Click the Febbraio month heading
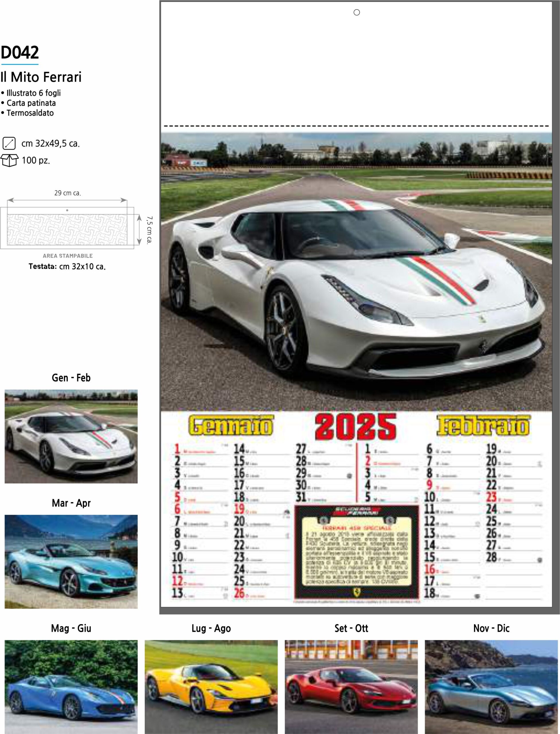This screenshot has width=560, height=734. pos(483,426)
